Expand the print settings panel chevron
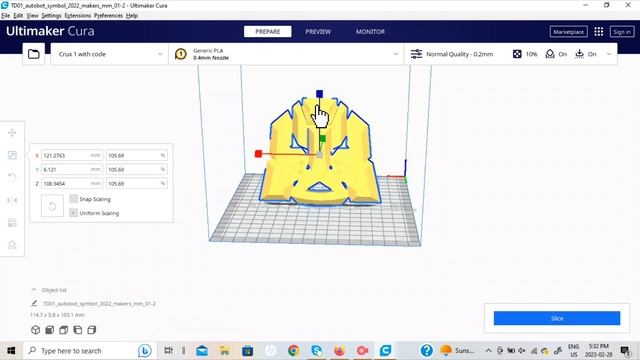The height and width of the screenshot is (360, 640). [609, 54]
